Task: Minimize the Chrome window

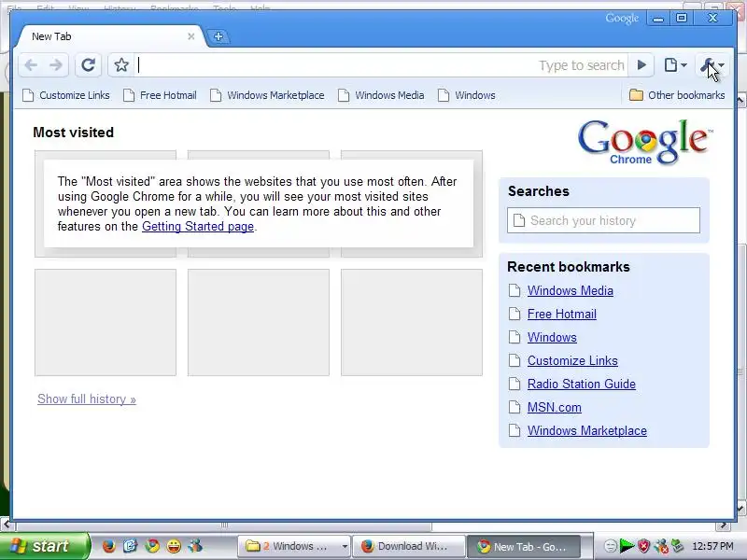Action: point(658,18)
